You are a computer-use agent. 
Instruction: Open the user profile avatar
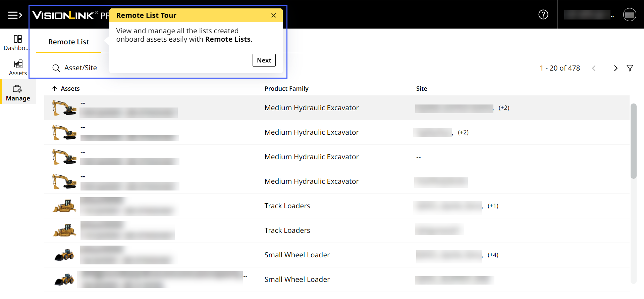629,15
